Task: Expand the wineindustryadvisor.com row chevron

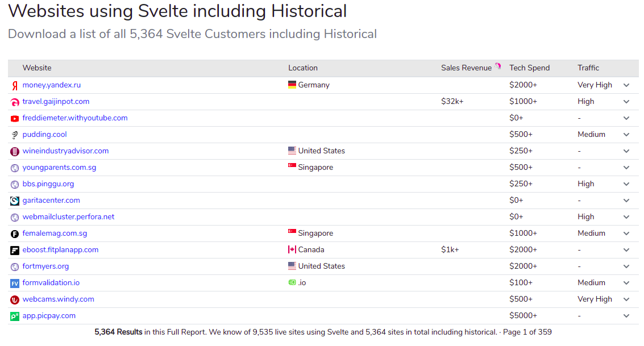Action: 626,151
